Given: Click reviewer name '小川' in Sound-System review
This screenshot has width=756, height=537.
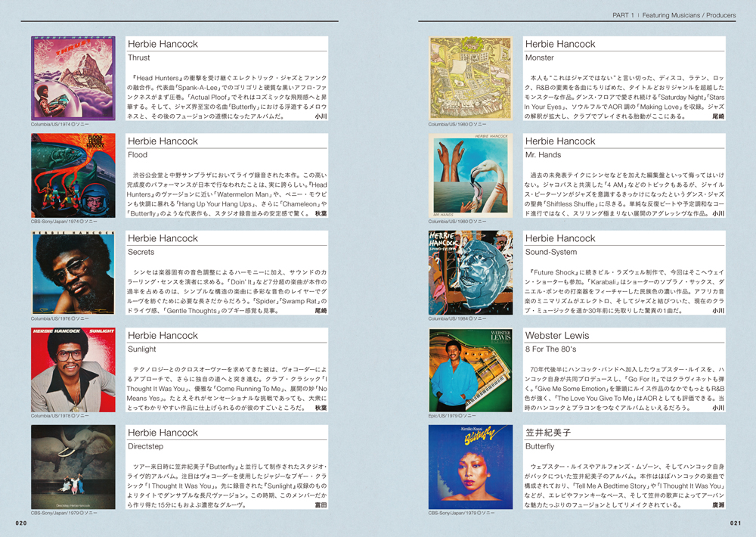Looking at the screenshot, I should click(x=718, y=311).
